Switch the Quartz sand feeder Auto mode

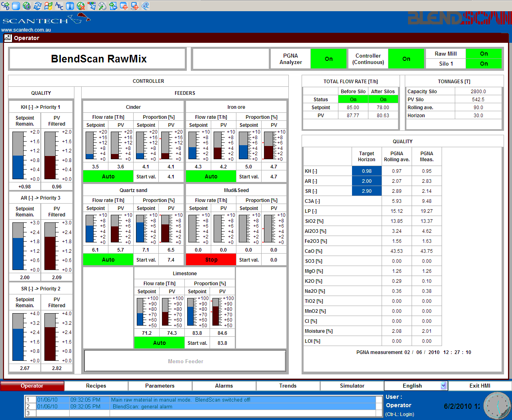click(108, 260)
